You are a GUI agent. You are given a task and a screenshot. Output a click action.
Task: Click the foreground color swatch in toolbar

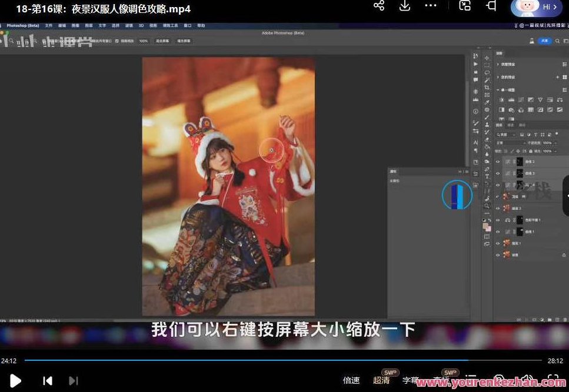[485, 226]
